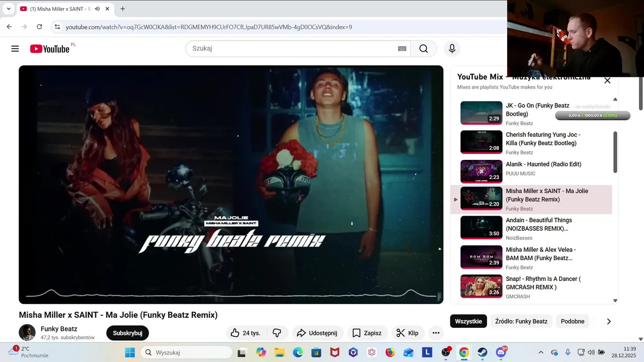The image size is (644, 362).
Task: Select the Źródło: Funky Beatz chip
Action: click(x=521, y=321)
